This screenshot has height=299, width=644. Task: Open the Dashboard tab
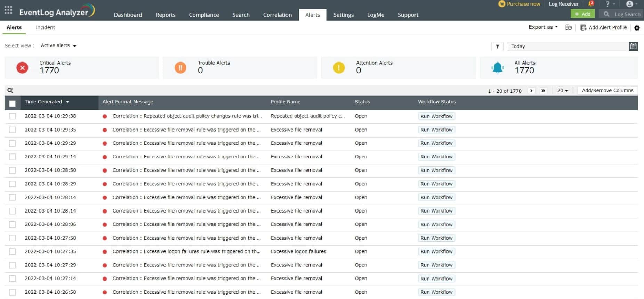(128, 15)
